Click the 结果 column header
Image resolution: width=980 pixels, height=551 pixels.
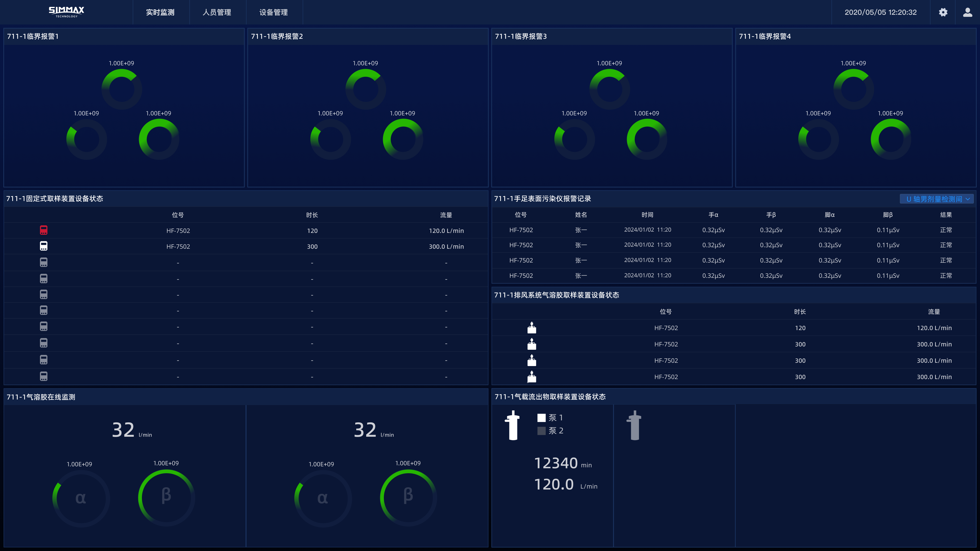pos(946,215)
